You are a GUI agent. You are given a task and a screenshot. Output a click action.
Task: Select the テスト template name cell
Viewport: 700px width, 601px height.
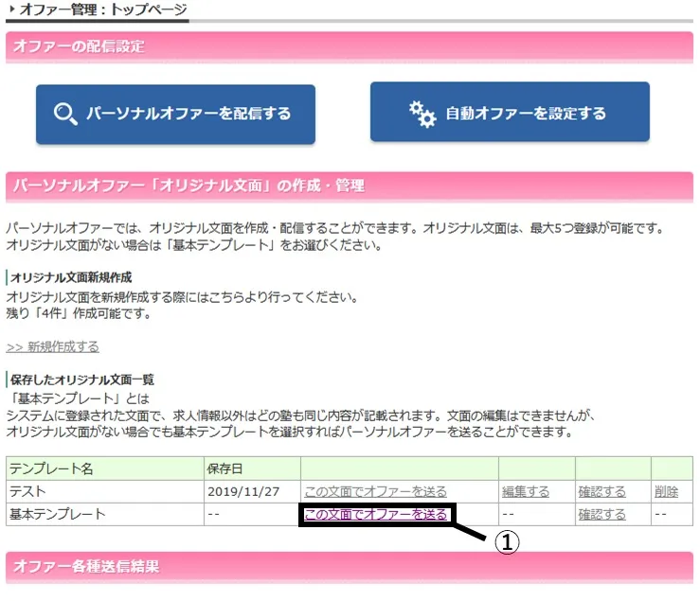pyautogui.click(x=104, y=491)
